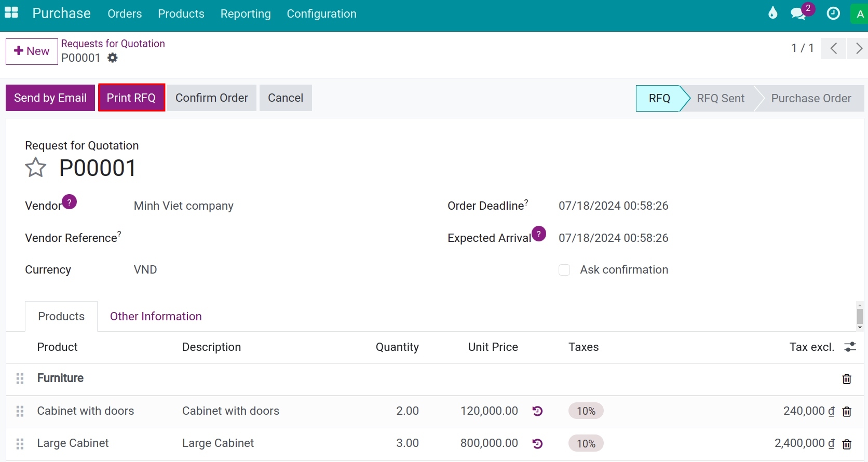Click the Print RFQ button
The image size is (868, 462).
coord(131,98)
